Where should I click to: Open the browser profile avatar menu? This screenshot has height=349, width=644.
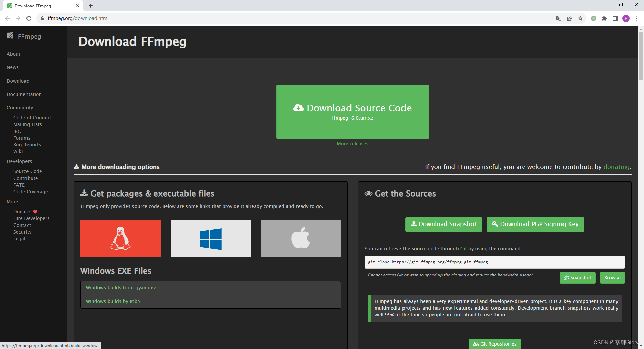coord(626,18)
